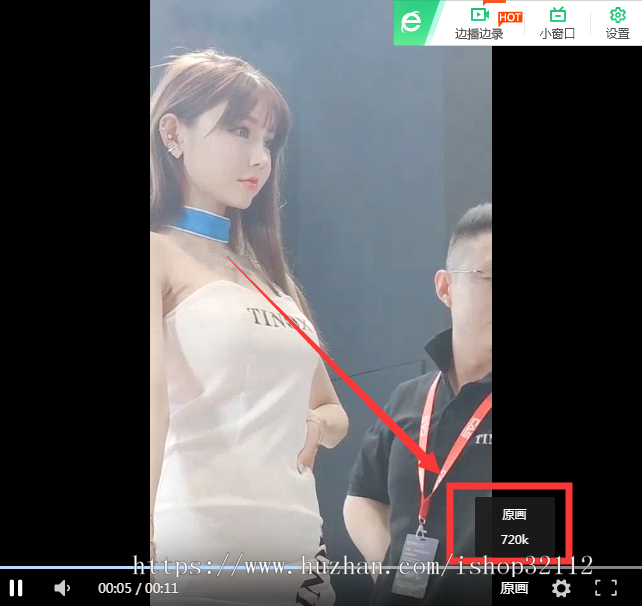Select 720k quality from the popup
Viewport: 642px width, 606px height.
pyautogui.click(x=514, y=539)
